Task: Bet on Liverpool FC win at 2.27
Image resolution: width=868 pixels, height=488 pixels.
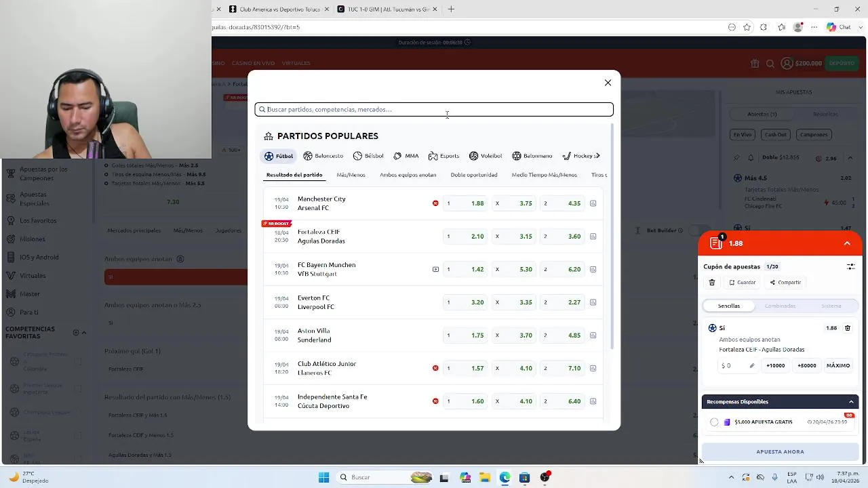Action: (x=561, y=302)
